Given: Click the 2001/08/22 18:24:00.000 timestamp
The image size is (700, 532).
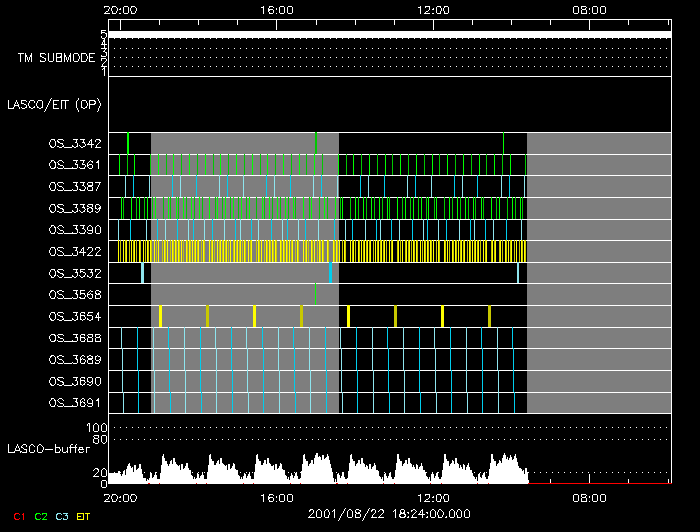Looking at the screenshot, I should pos(387,514).
